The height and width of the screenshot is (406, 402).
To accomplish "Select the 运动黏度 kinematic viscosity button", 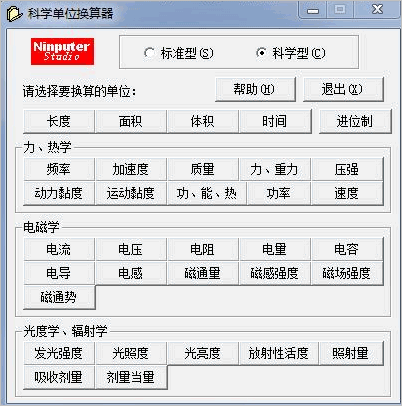I will point(131,193).
